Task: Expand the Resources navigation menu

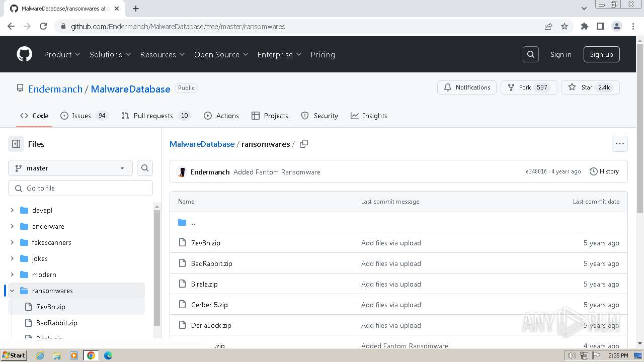Action: [163, 54]
